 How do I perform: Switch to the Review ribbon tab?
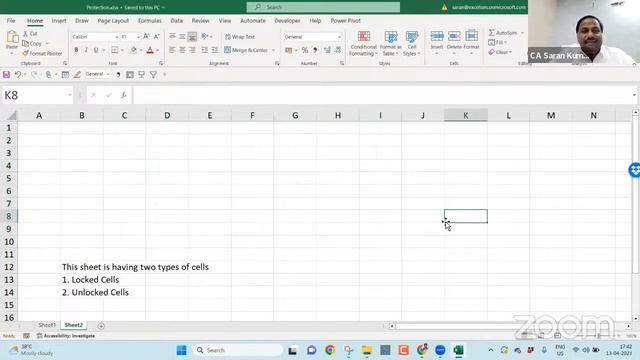[200, 20]
